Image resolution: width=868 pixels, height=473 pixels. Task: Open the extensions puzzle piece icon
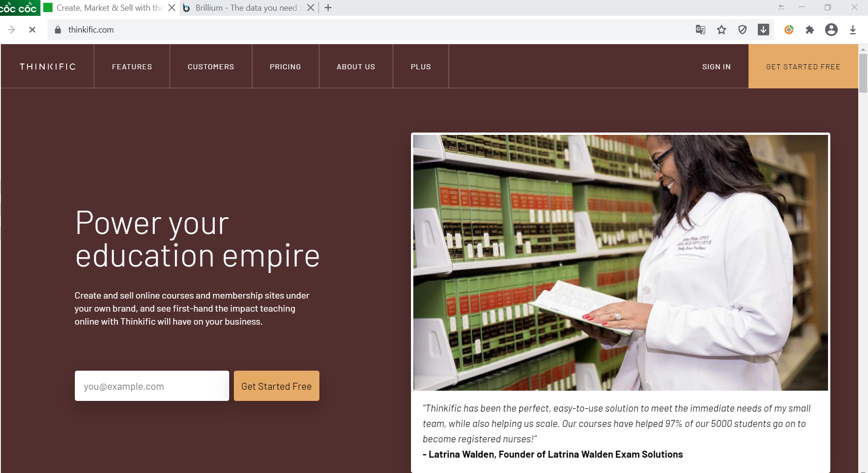[x=810, y=30]
